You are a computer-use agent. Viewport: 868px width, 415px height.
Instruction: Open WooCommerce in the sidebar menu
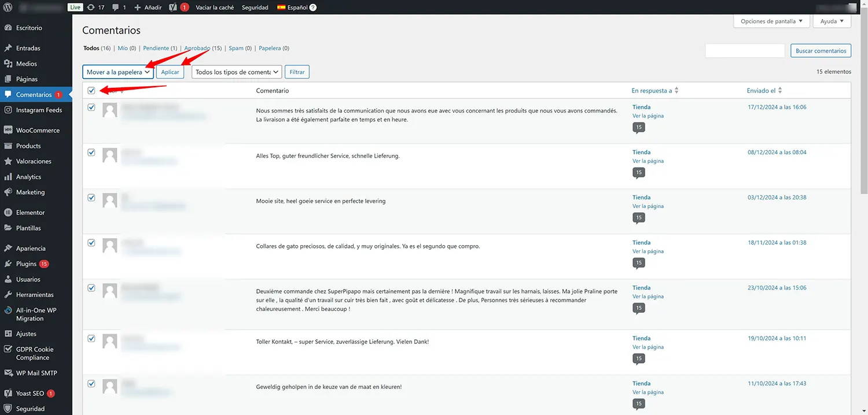(x=38, y=131)
